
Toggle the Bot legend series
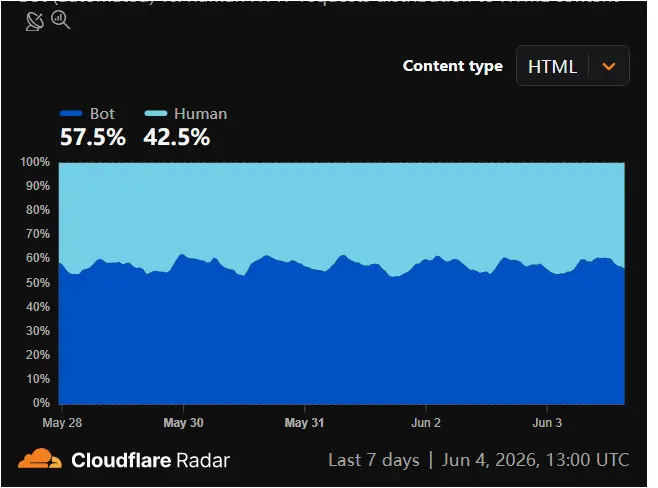(87, 113)
